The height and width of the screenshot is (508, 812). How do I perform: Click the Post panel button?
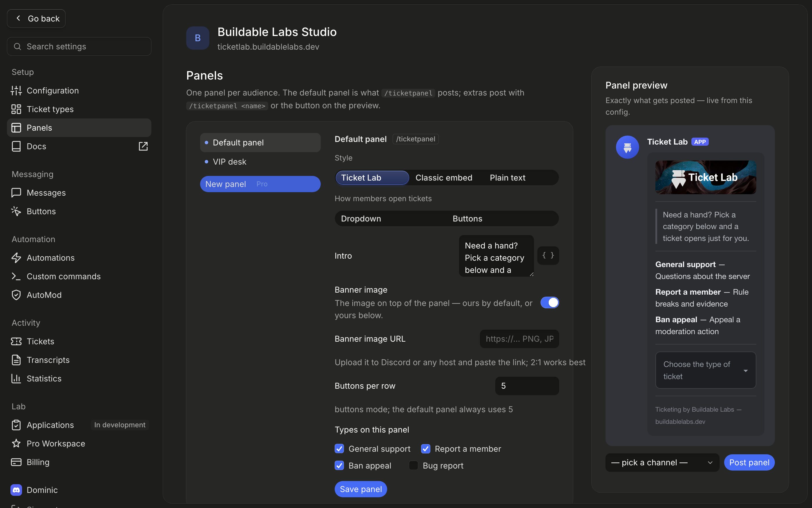(749, 463)
